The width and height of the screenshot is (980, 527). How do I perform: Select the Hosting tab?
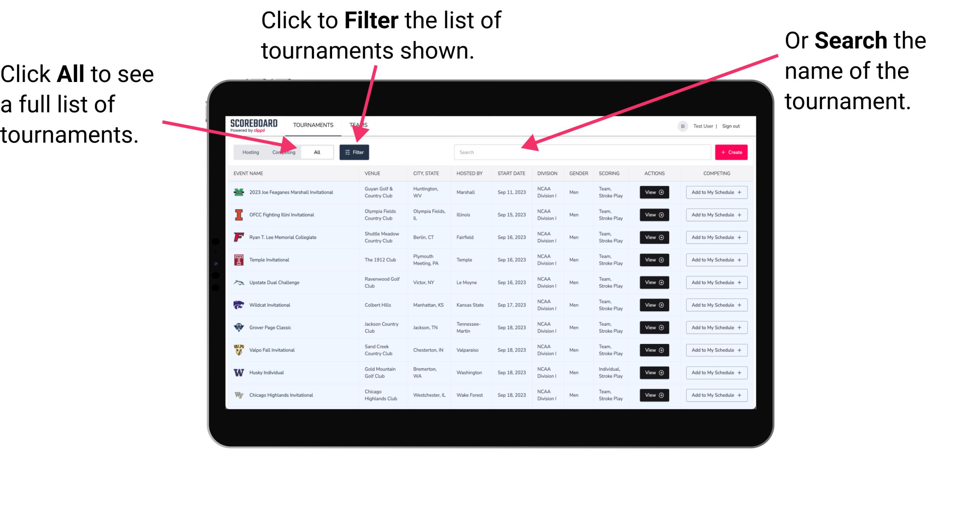(249, 152)
